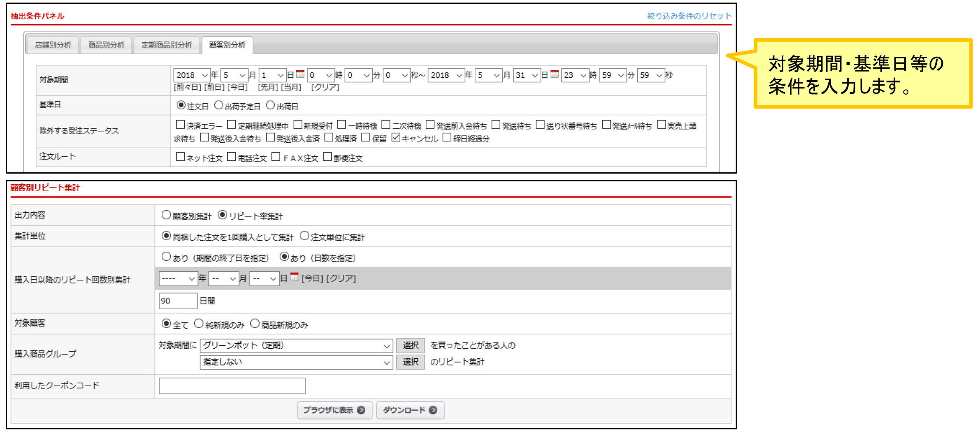
Task: Enable the ネット注文 order route checkbox
Action: (x=180, y=157)
